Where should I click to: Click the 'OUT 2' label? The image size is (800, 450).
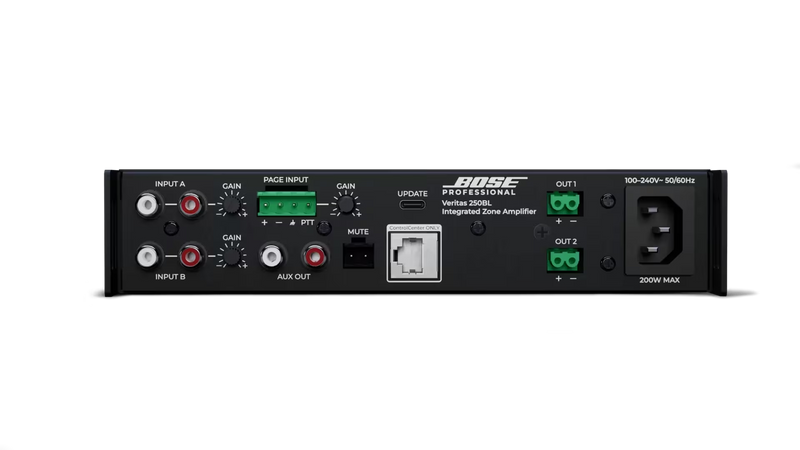(x=566, y=241)
